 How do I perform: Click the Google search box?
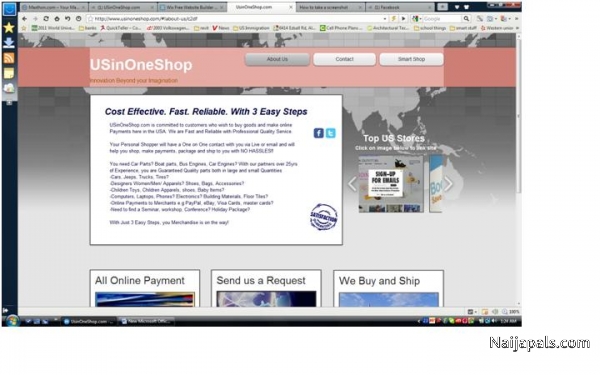(442, 18)
